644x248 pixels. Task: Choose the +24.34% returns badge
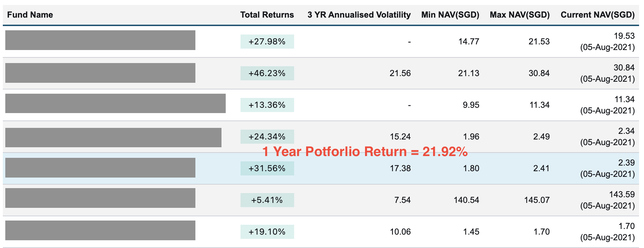(x=267, y=137)
